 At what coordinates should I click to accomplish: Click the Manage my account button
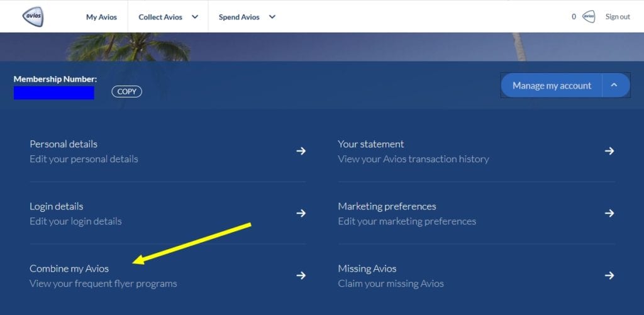(x=552, y=86)
